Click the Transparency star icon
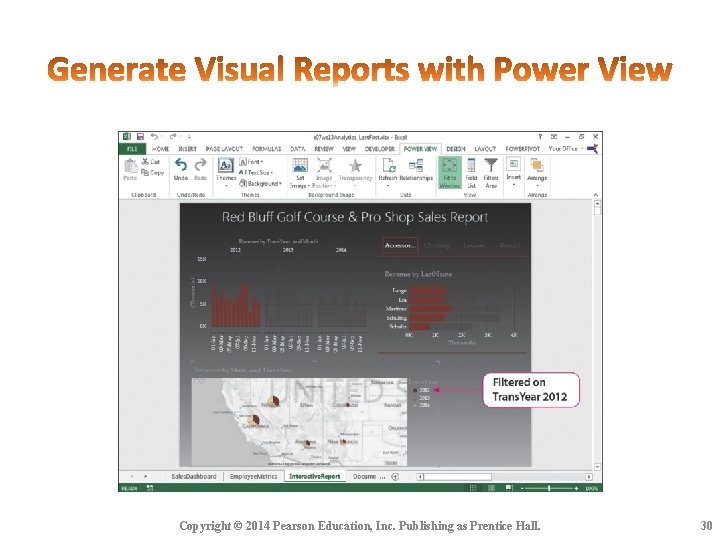 pyautogui.click(x=355, y=165)
